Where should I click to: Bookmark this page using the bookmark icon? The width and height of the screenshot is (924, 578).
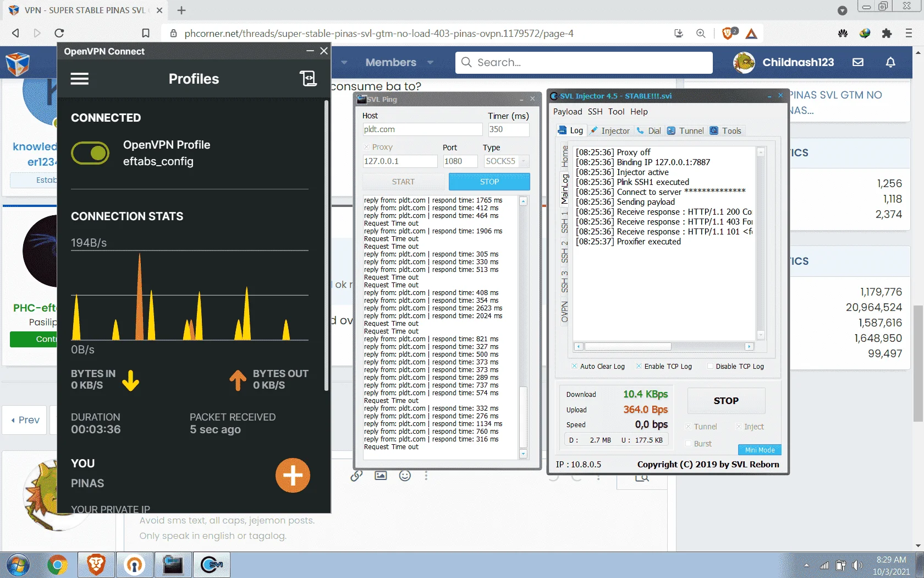point(146,34)
